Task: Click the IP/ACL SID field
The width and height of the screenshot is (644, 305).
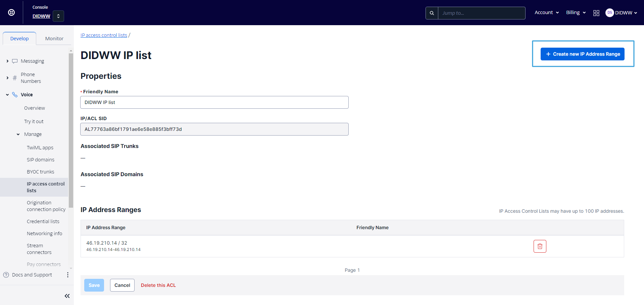Action: (214, 129)
